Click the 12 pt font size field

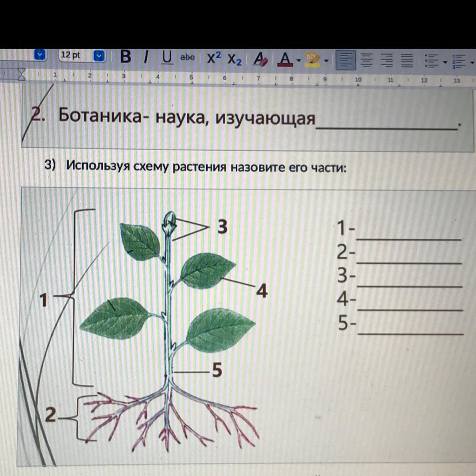pyautogui.click(x=74, y=55)
